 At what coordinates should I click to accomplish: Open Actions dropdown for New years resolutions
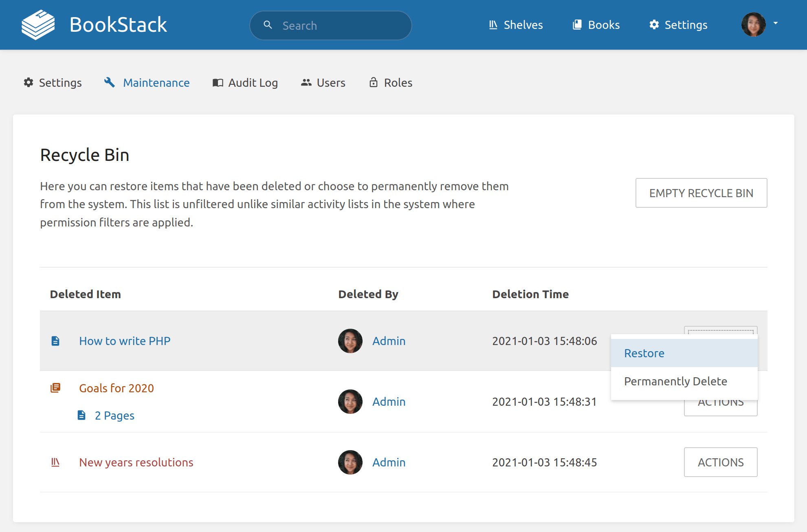coord(721,462)
